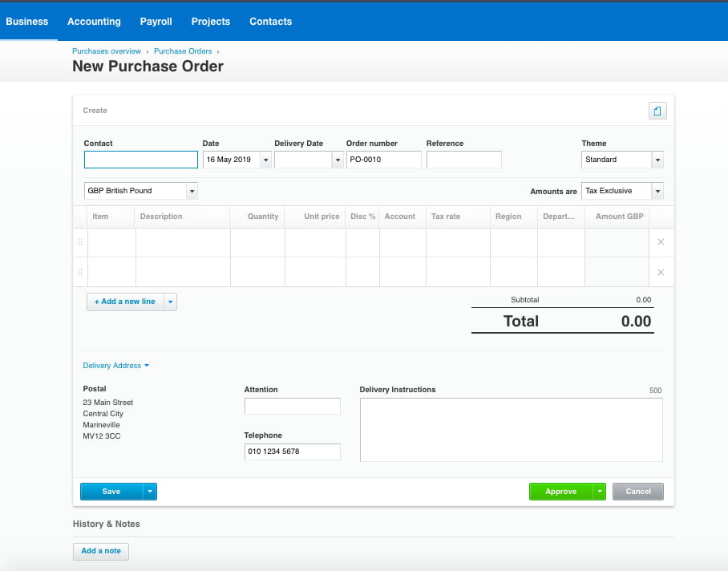Expand the Theme dropdown
The width and height of the screenshot is (728, 571).
657,160
